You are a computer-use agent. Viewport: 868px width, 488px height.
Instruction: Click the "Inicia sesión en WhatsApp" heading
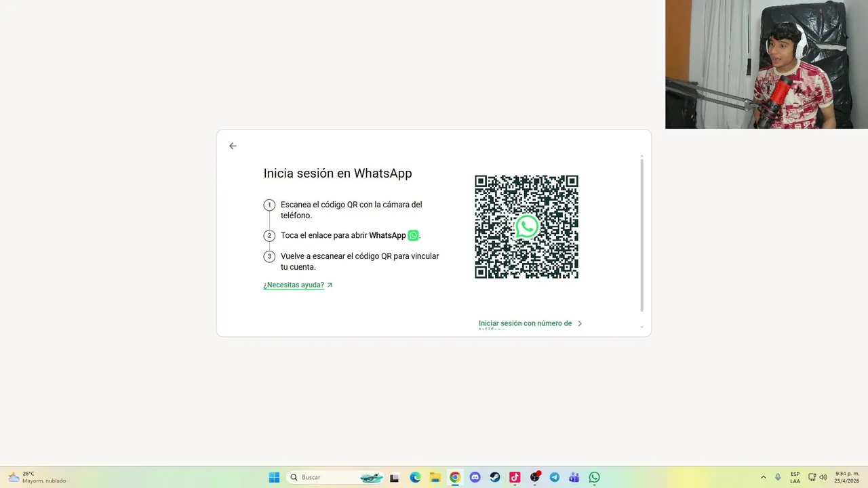point(338,174)
